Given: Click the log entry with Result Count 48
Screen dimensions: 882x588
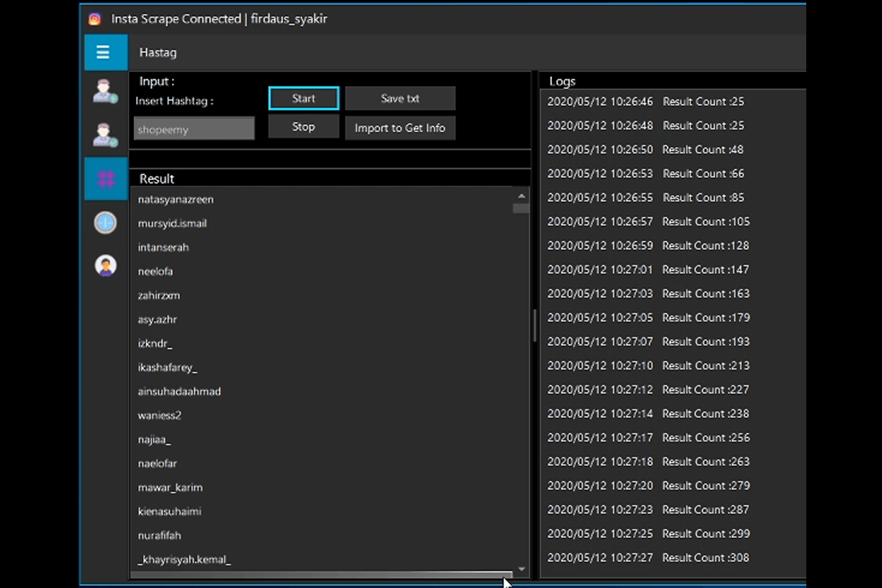Looking at the screenshot, I should [645, 150].
